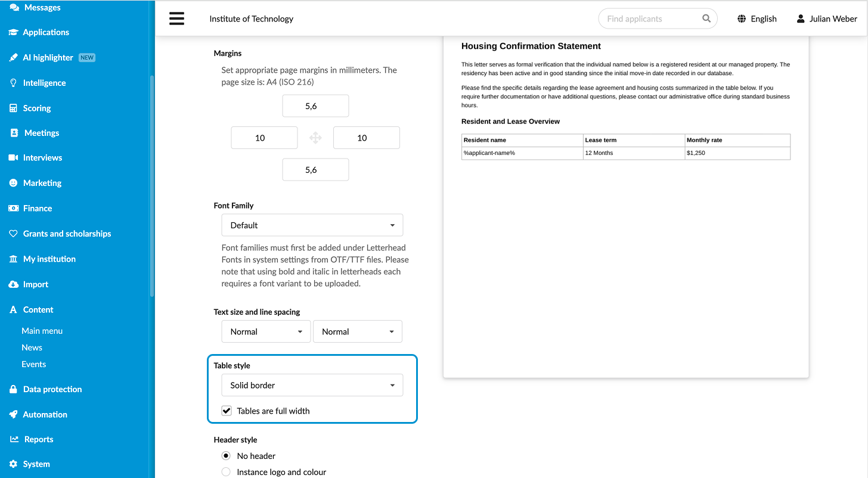Click Institute of Technology title

point(252,18)
